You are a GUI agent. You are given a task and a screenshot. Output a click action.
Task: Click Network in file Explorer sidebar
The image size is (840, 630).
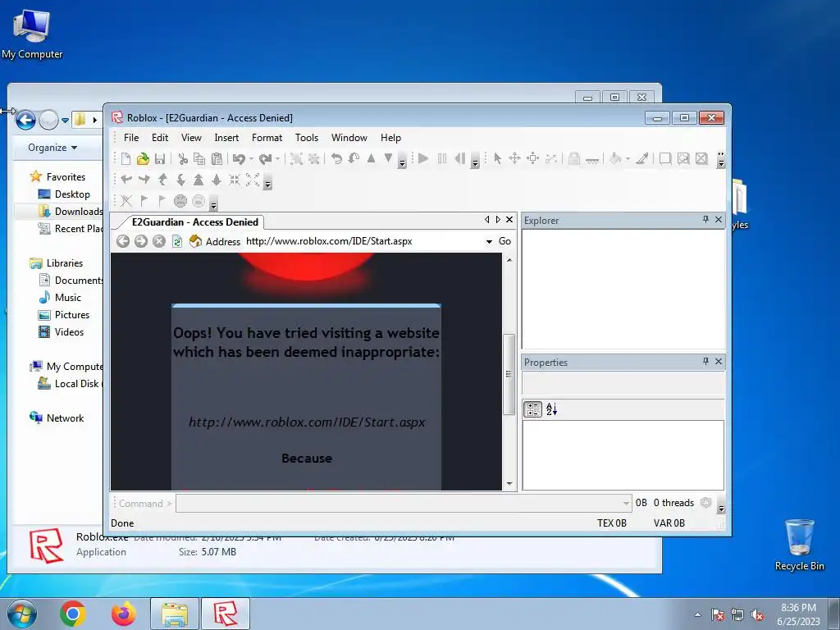(x=65, y=418)
